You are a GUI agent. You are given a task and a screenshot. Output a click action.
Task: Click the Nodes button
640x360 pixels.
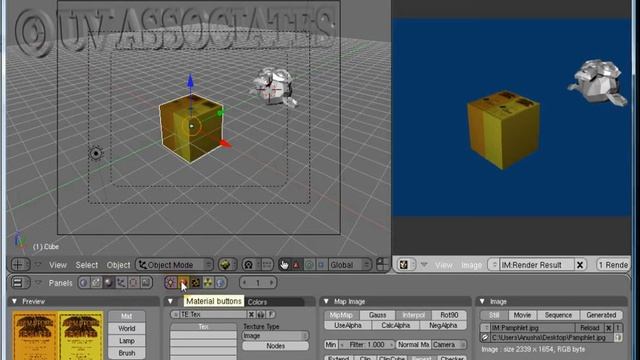[x=275, y=346]
